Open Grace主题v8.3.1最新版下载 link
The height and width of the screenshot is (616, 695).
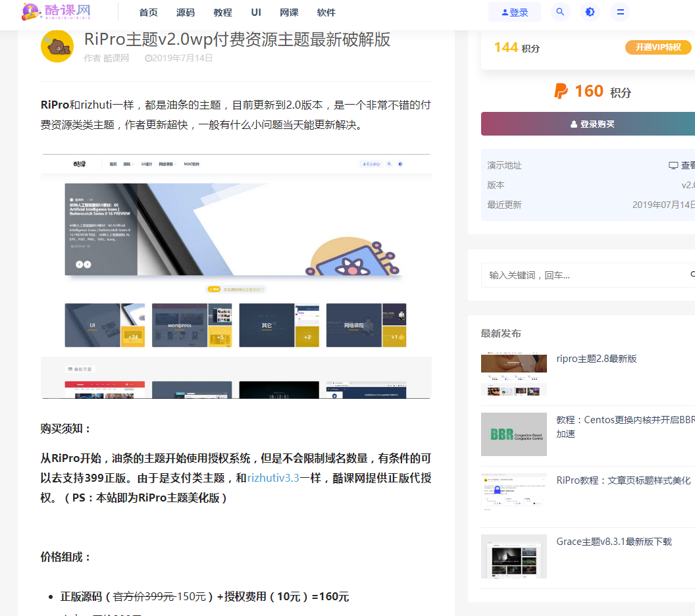pos(614,542)
